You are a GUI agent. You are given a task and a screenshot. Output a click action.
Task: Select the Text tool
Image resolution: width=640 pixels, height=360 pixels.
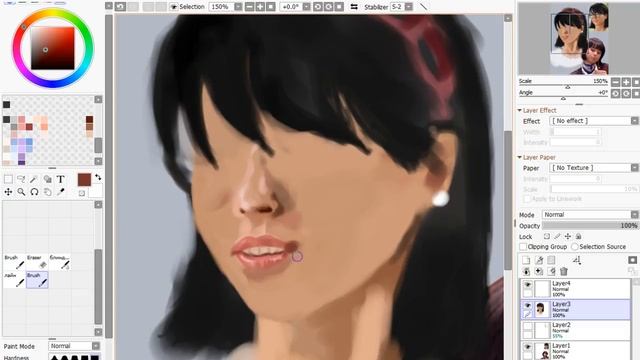click(x=60, y=179)
